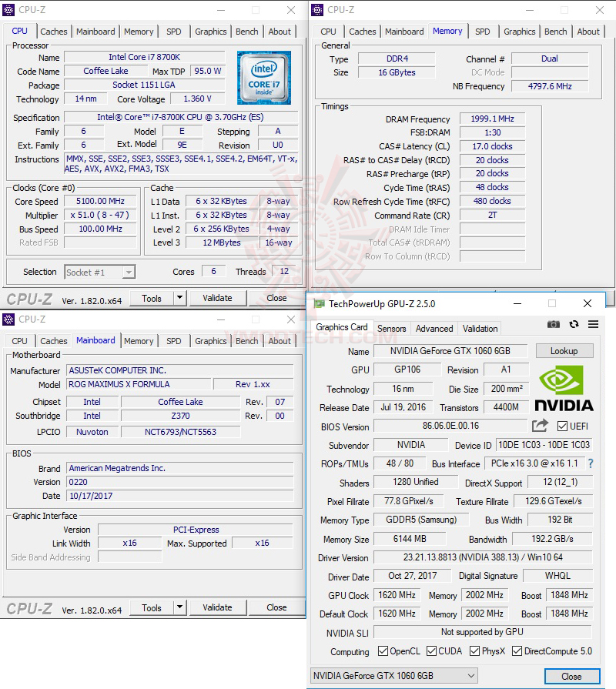Toggle the DirectCompute 5.0 checkbox
The height and width of the screenshot is (689, 616).
pos(517,651)
